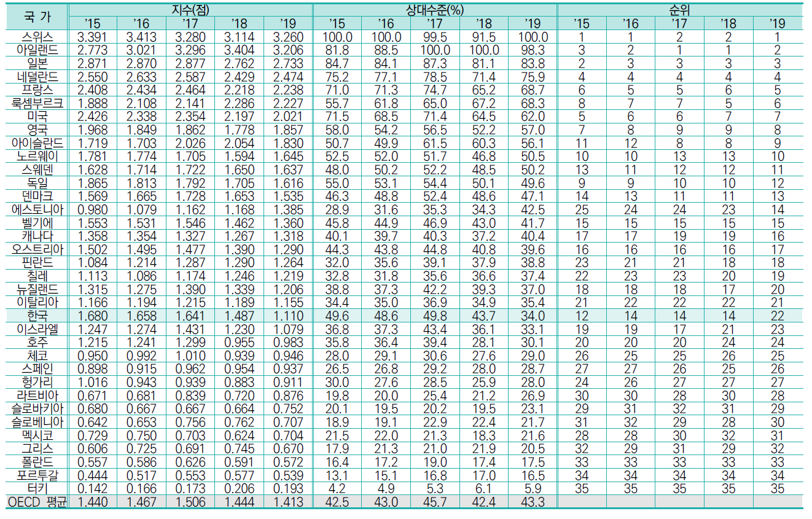812x519 pixels.
Task: Click index value 1.110 in 한국 row
Action: [289, 316]
